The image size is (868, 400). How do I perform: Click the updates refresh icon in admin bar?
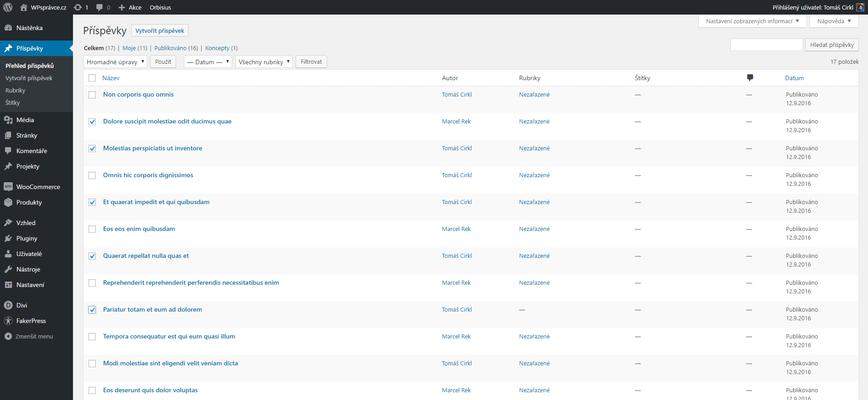78,7
